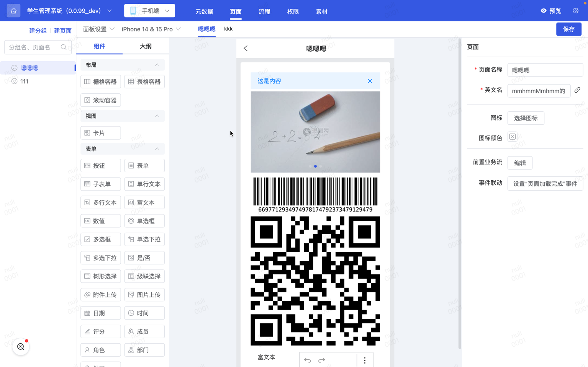Click the smiley icon beside 111 page

[x=15, y=81]
